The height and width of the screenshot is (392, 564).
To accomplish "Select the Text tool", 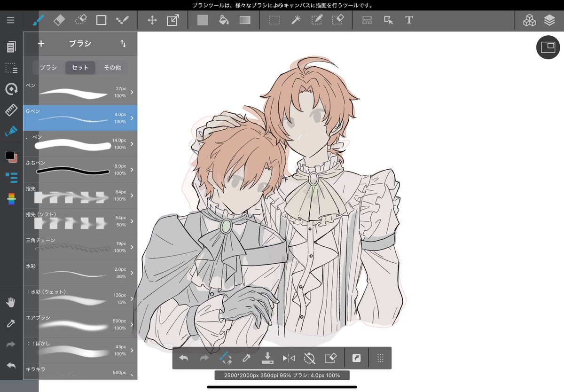I will tap(409, 20).
